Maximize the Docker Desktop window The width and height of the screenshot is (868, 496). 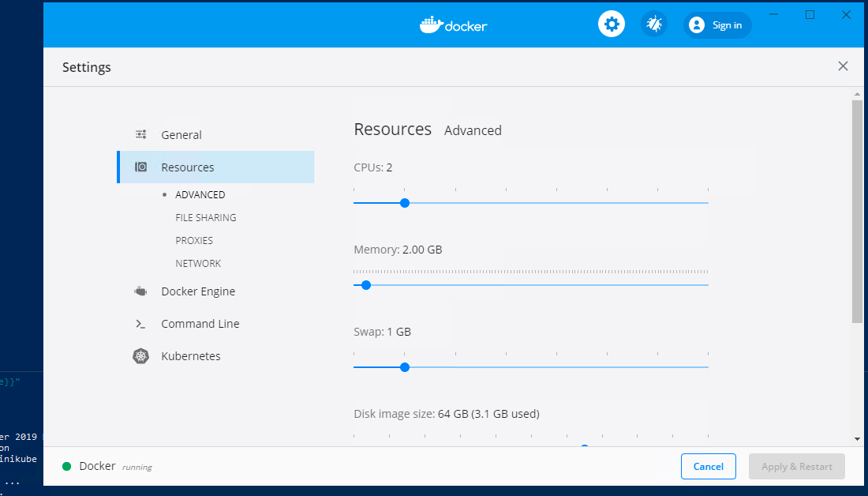click(x=810, y=14)
